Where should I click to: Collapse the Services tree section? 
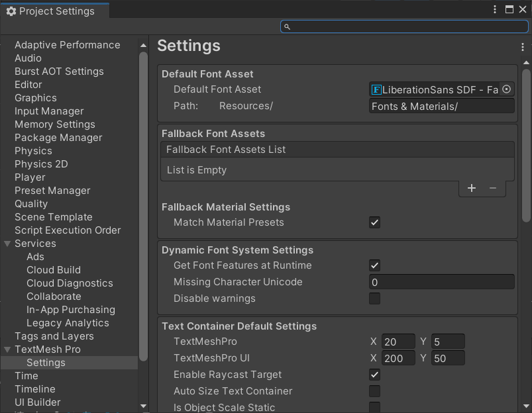(x=7, y=244)
